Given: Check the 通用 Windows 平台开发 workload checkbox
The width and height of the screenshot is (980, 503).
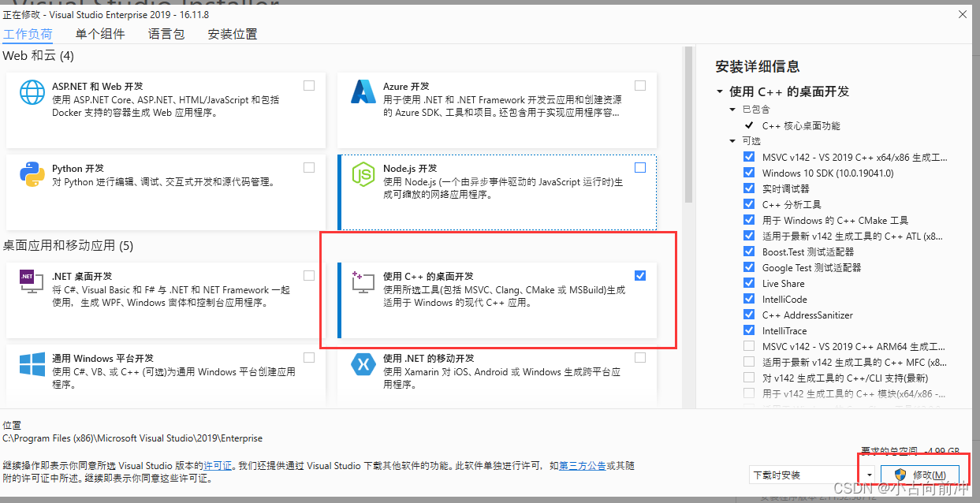Looking at the screenshot, I should (x=309, y=357).
